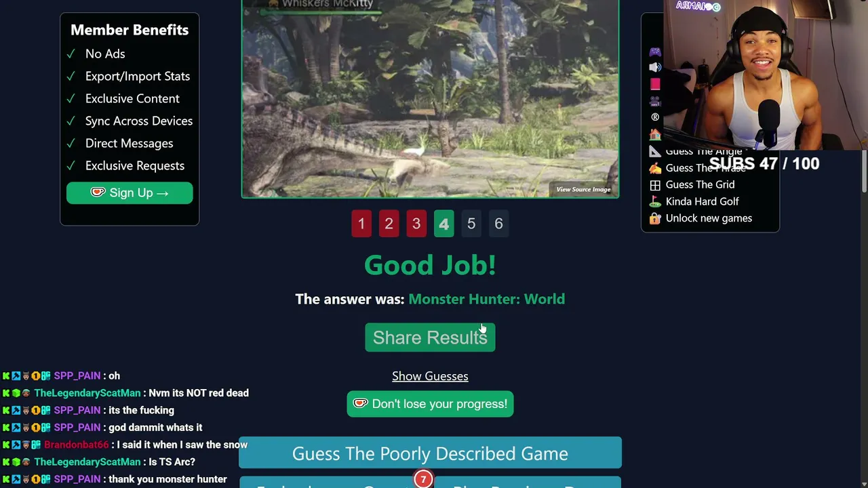Click the Exclusive Content benefit text
This screenshot has height=488, width=868.
132,98
